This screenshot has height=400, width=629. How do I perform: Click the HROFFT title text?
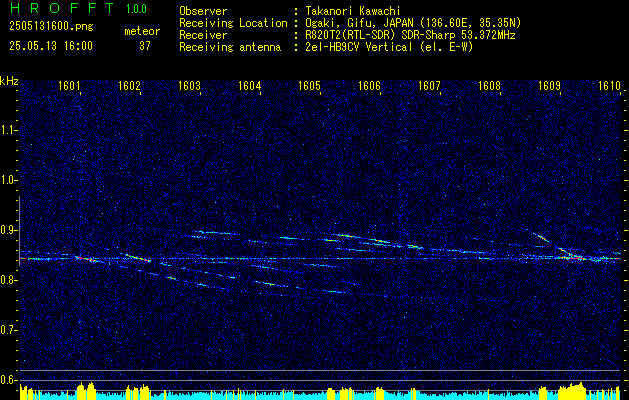pyautogui.click(x=61, y=8)
